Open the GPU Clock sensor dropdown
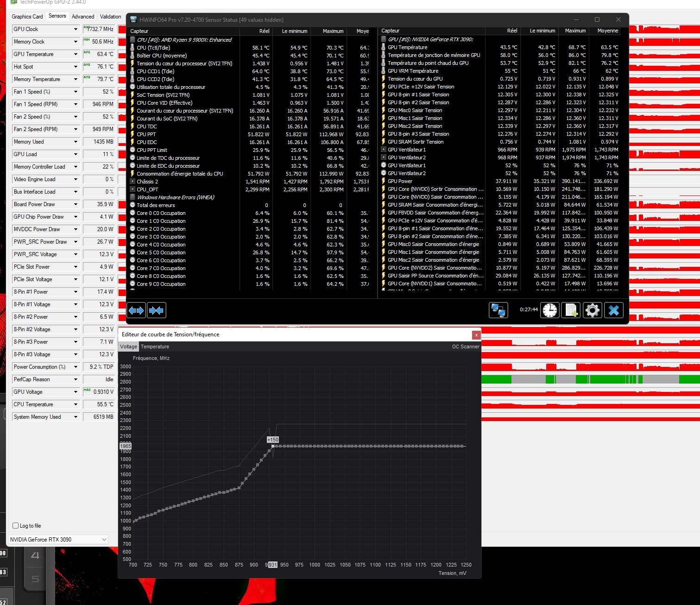Screen dimensions: 700x605 coord(76,29)
